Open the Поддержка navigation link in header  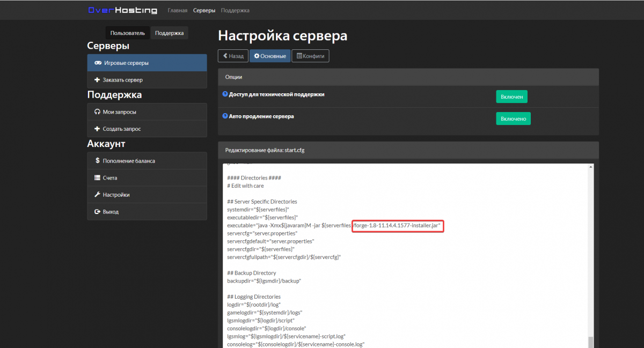coord(235,10)
